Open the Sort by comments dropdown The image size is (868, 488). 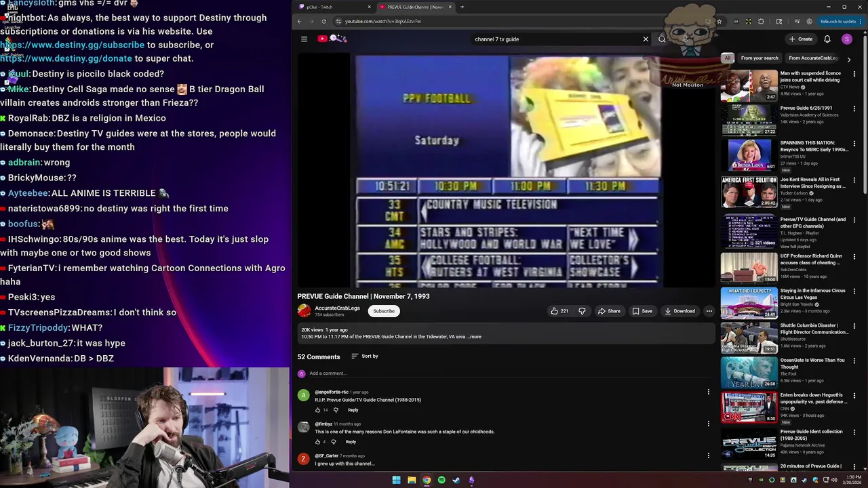(x=365, y=356)
